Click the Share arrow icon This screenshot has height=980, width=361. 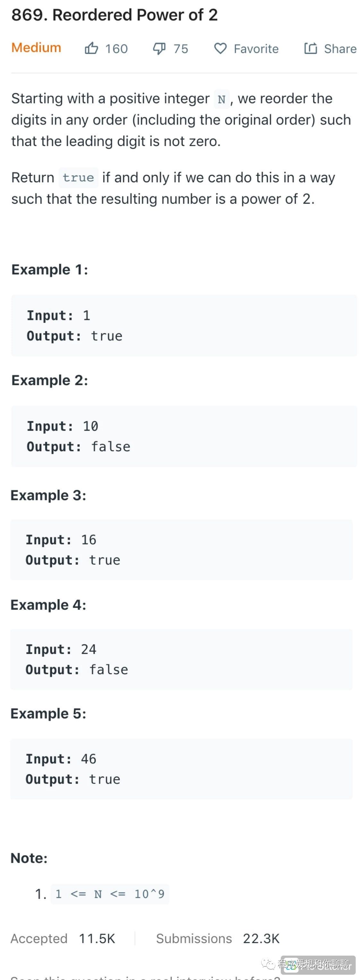coord(310,48)
